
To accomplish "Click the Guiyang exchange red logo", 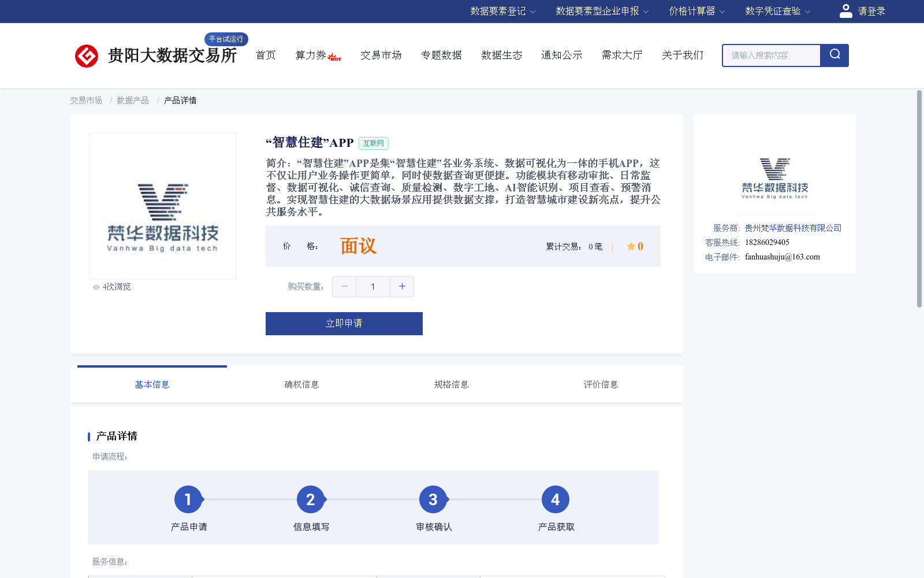I will (x=87, y=56).
